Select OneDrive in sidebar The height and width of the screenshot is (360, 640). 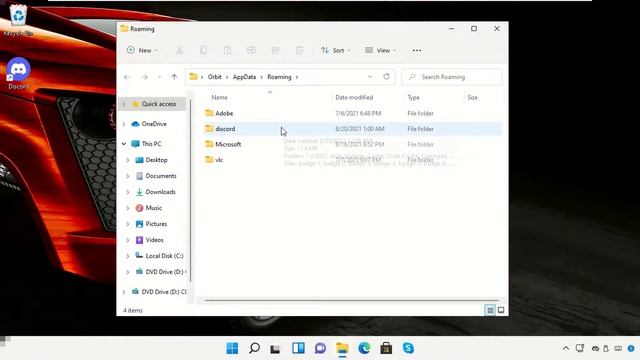coord(154,124)
